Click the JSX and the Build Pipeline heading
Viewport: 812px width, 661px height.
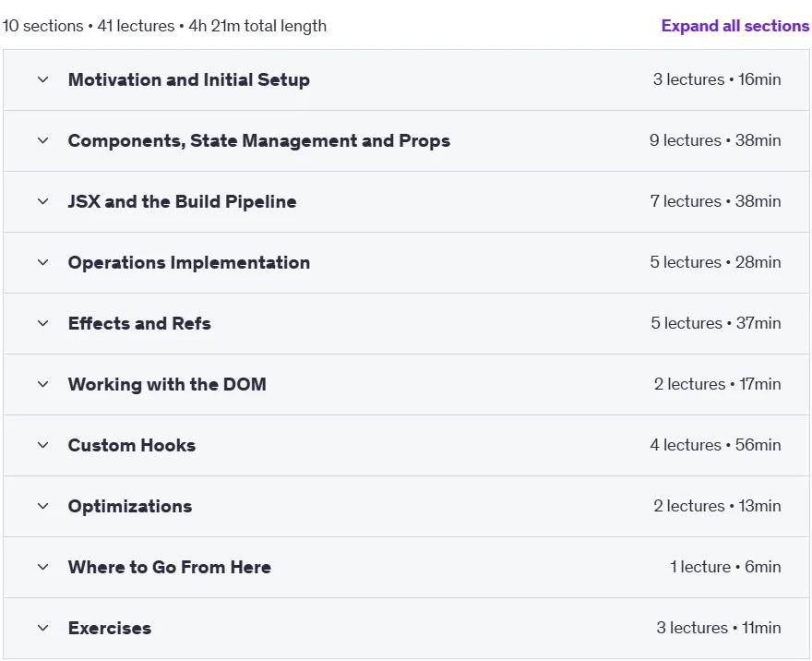point(183,201)
